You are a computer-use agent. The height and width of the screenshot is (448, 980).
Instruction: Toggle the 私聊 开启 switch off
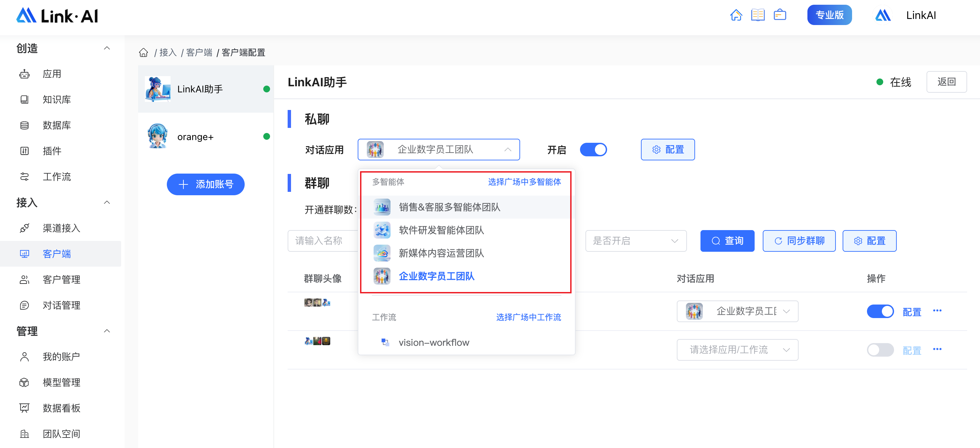(593, 150)
